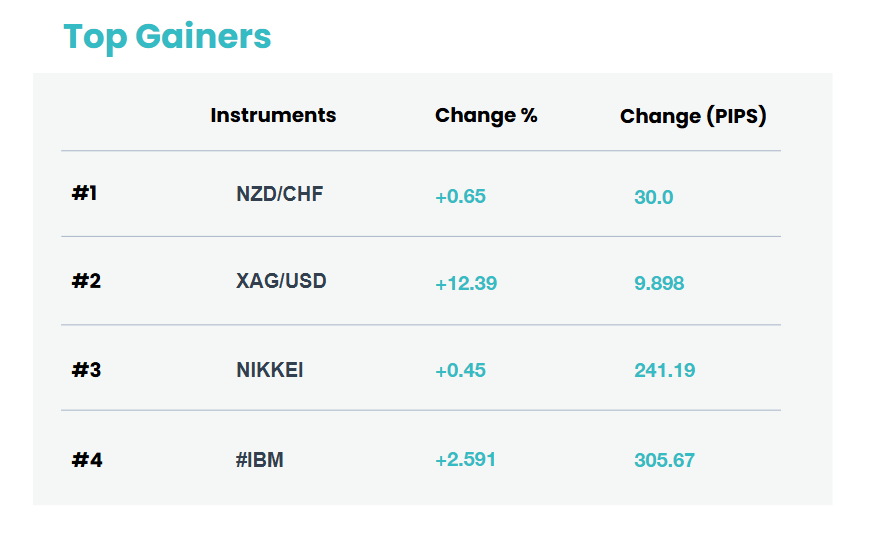Open the XAG/USD instrument
This screenshot has height=549, width=877.
click(281, 281)
